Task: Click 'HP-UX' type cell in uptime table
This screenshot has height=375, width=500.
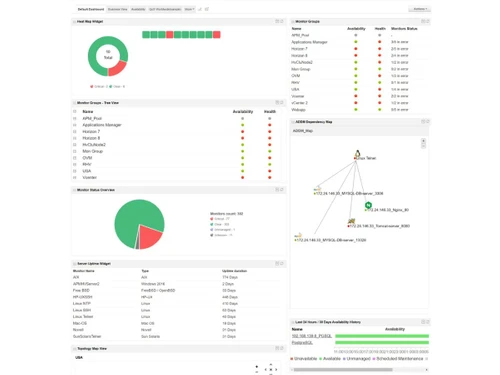Action: tap(147, 297)
